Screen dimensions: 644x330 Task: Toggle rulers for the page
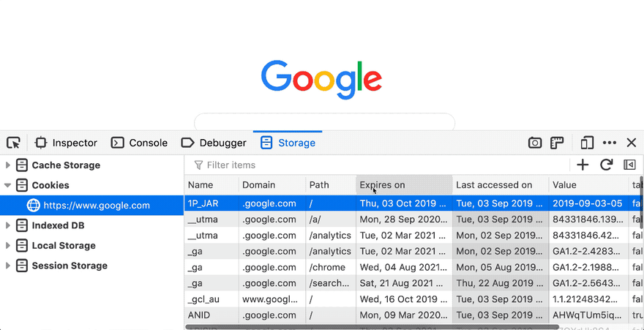point(558,143)
